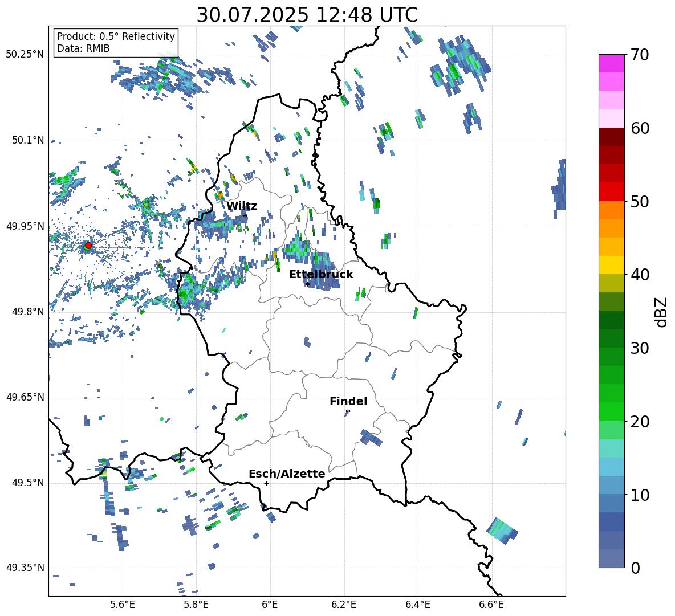Click the Ettelbruck city label

(x=321, y=274)
